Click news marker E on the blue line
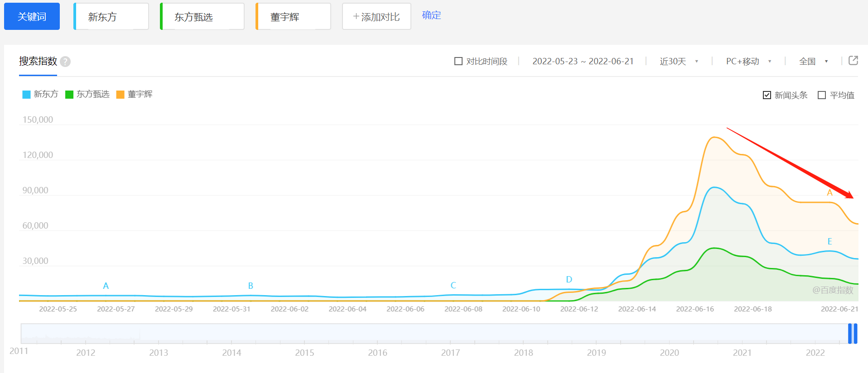This screenshot has width=868, height=373. click(829, 242)
